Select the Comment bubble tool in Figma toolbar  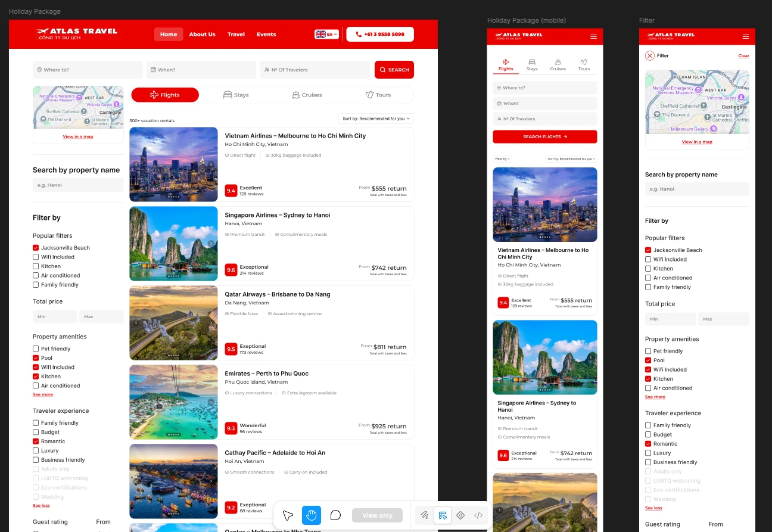pyautogui.click(x=335, y=515)
